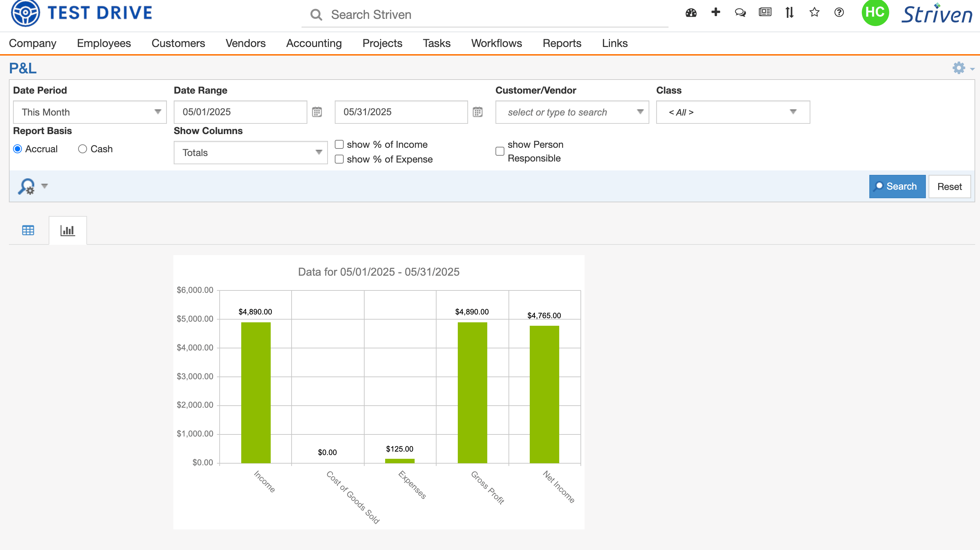Check show Person Responsible option

[500, 151]
